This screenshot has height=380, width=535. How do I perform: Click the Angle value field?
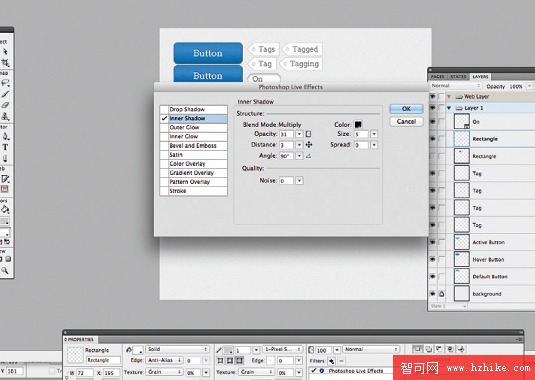point(286,156)
